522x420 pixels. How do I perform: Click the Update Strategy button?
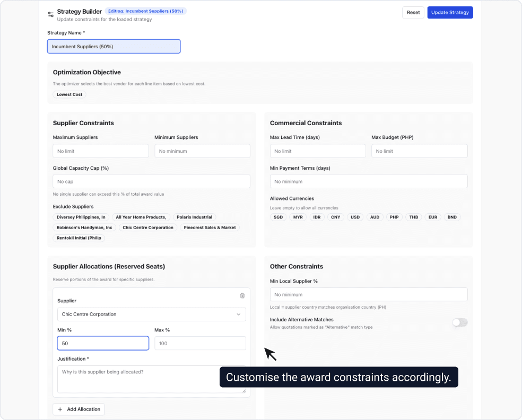450,12
